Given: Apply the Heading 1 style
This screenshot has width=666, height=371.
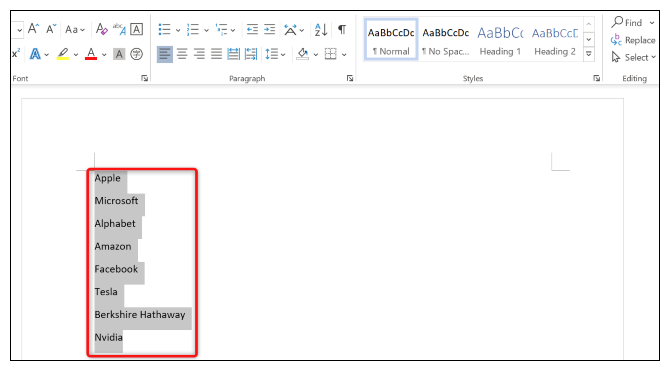Looking at the screenshot, I should point(500,40).
